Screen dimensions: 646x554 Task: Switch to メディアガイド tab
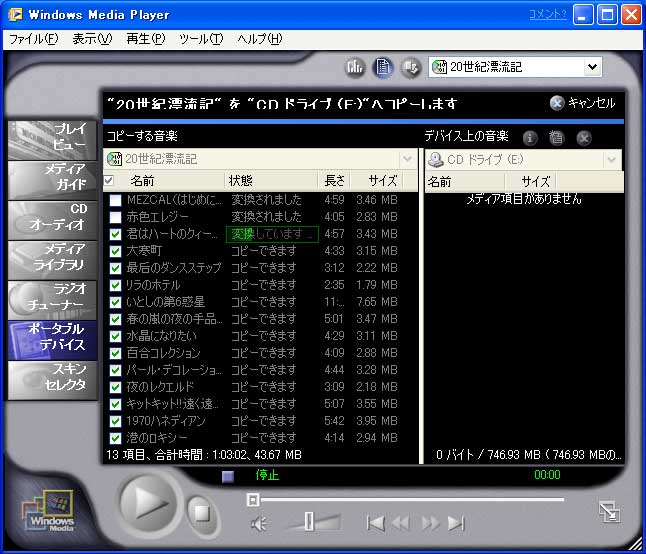click(x=52, y=180)
